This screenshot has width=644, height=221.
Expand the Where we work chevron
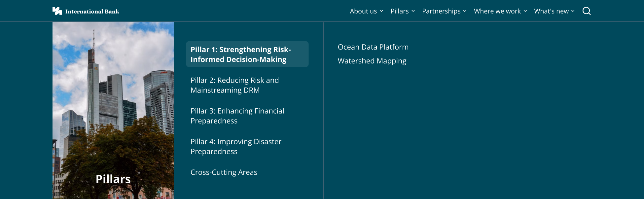tap(525, 11)
